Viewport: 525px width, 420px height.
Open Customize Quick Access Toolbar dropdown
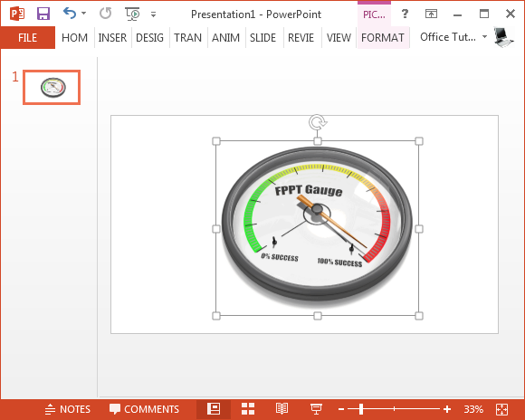point(153,14)
